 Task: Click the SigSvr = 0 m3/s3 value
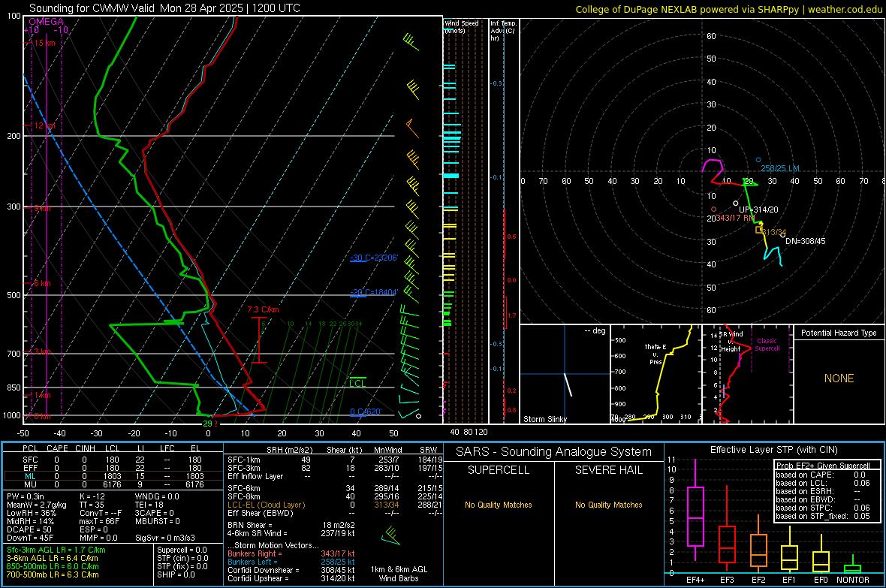165,538
